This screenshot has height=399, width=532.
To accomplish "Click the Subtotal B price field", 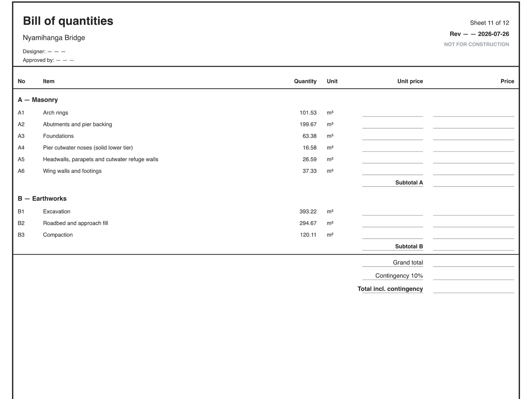I will [x=473, y=247].
